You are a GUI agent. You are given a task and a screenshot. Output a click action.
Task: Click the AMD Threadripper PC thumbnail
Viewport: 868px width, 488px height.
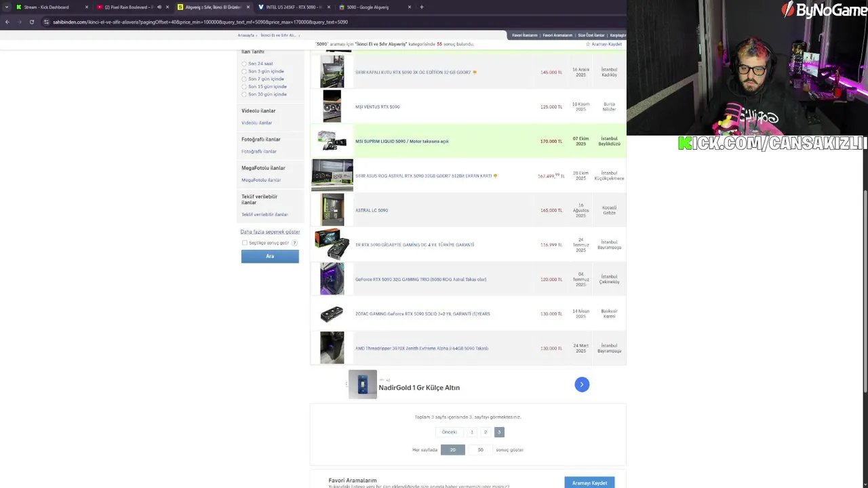click(332, 348)
